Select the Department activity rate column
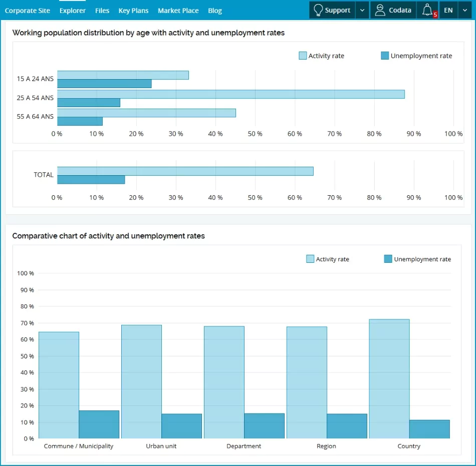The image size is (476, 466). (224, 382)
